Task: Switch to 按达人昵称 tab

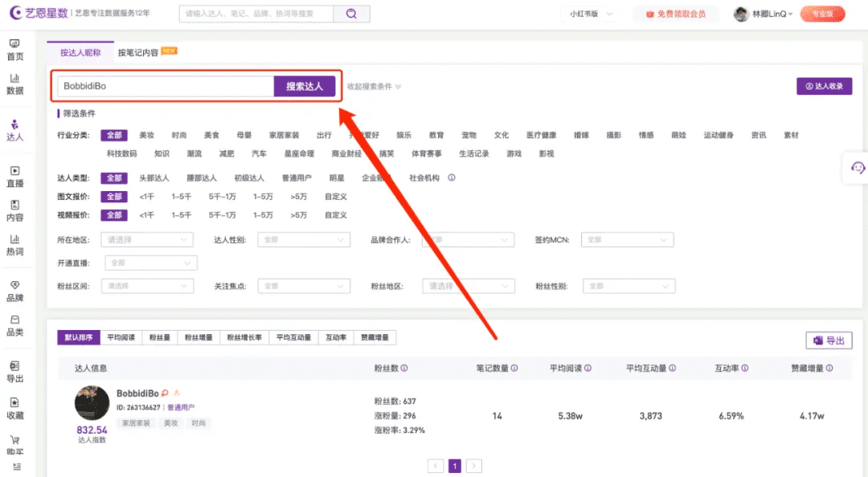Action: 80,52
